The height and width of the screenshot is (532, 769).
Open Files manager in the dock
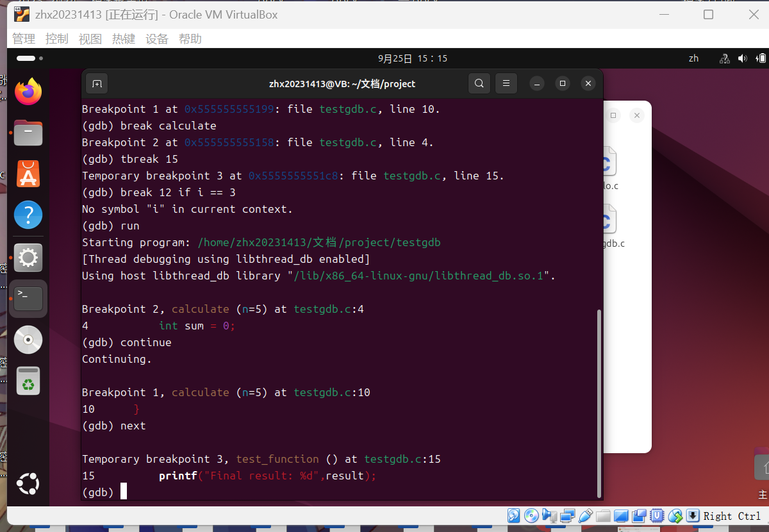click(x=28, y=133)
